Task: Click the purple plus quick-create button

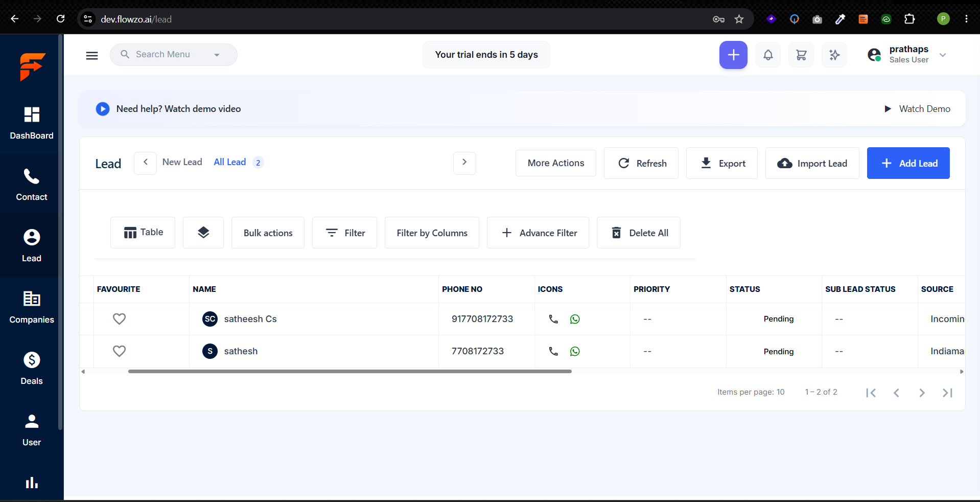Action: 733,55
